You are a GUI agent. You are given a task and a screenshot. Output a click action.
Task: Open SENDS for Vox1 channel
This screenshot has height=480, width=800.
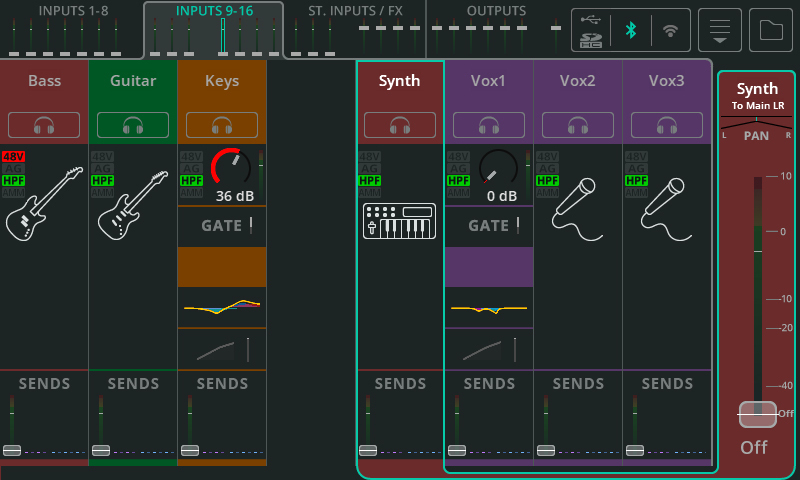(489, 384)
